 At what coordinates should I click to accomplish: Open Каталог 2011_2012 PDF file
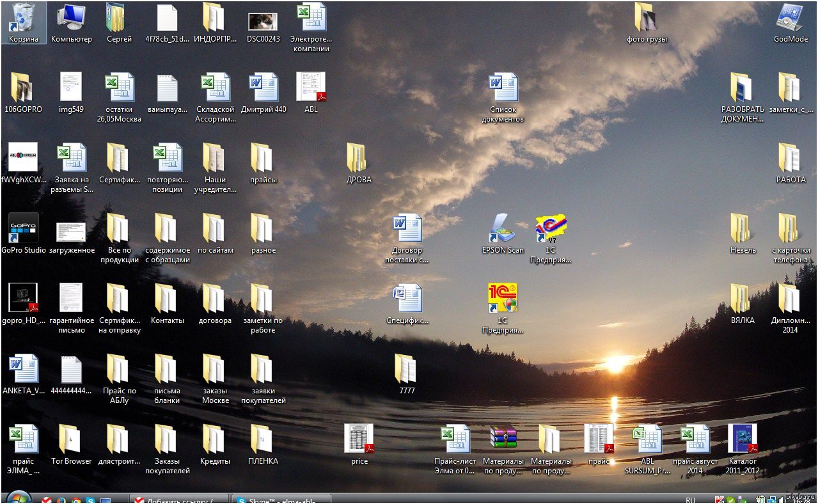click(x=742, y=439)
